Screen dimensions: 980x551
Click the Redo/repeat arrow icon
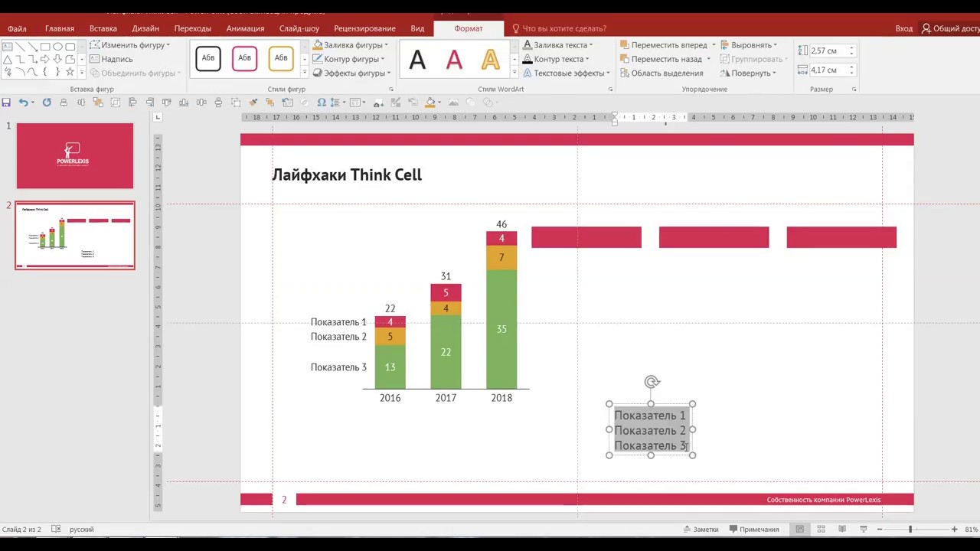click(x=47, y=103)
